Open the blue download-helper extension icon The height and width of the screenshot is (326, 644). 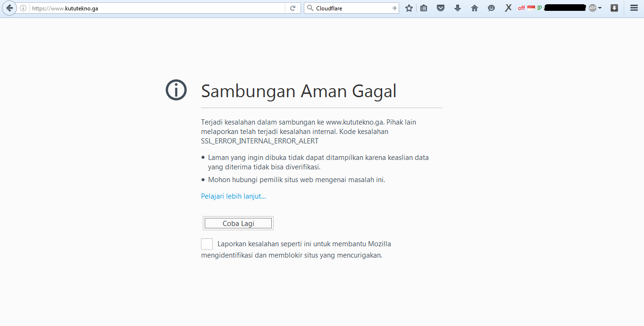click(x=614, y=8)
